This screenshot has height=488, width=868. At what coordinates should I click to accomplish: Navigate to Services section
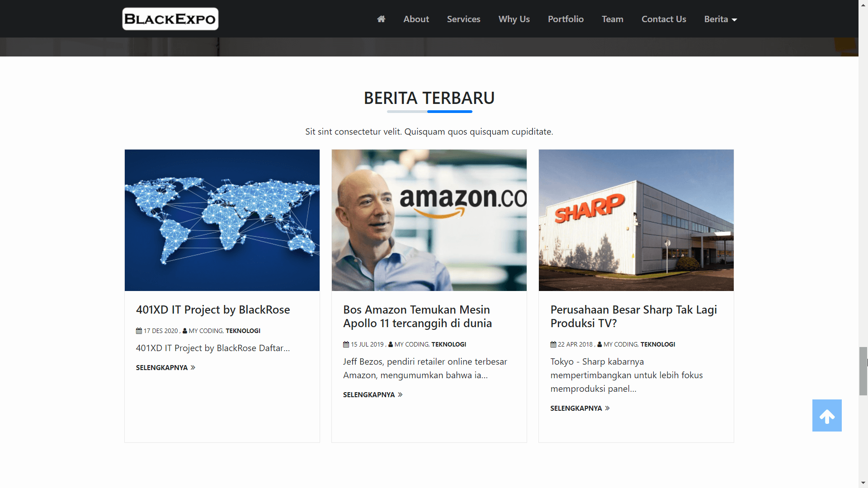(x=463, y=19)
